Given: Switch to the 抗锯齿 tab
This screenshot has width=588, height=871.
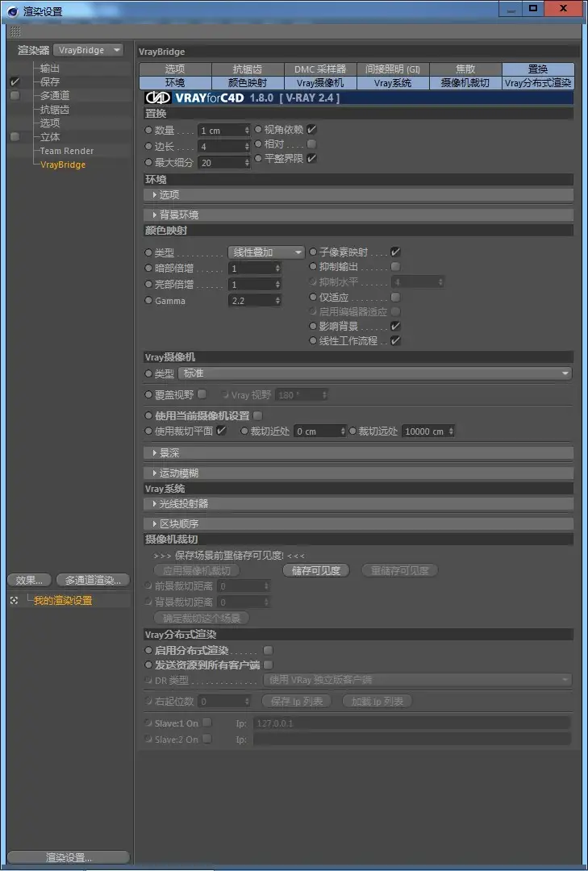Looking at the screenshot, I should [x=248, y=69].
